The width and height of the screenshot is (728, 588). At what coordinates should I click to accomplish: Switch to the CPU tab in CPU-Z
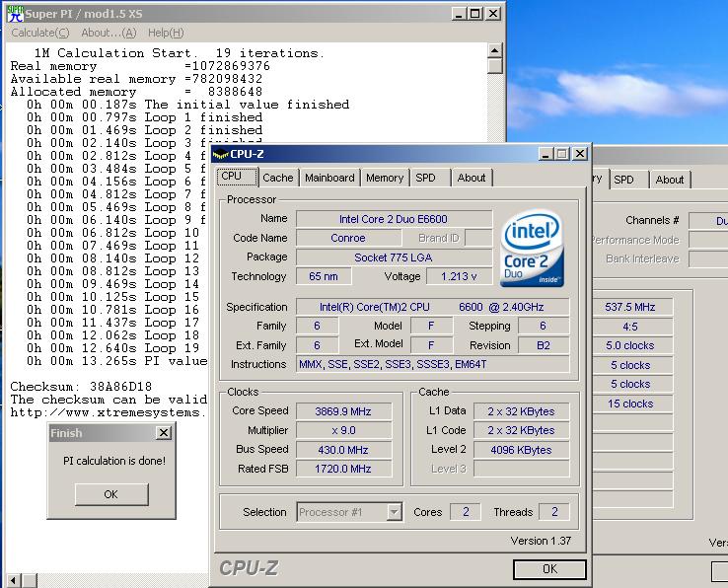click(237, 177)
